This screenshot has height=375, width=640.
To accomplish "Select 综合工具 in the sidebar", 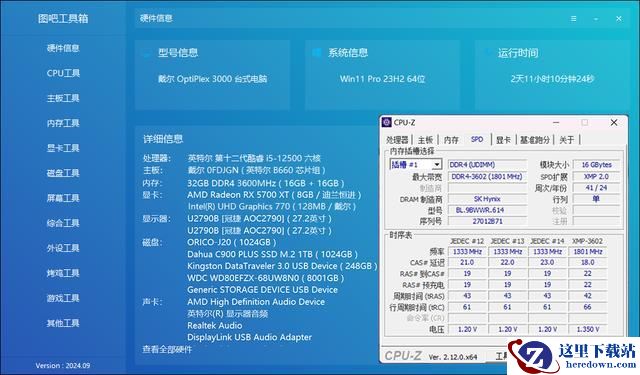I will [63, 223].
